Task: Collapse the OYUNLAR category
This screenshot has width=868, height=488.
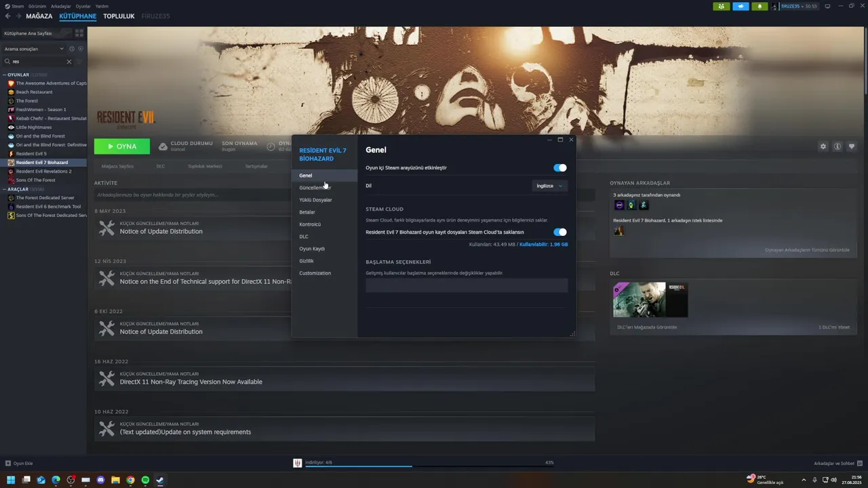Action: click(4, 75)
